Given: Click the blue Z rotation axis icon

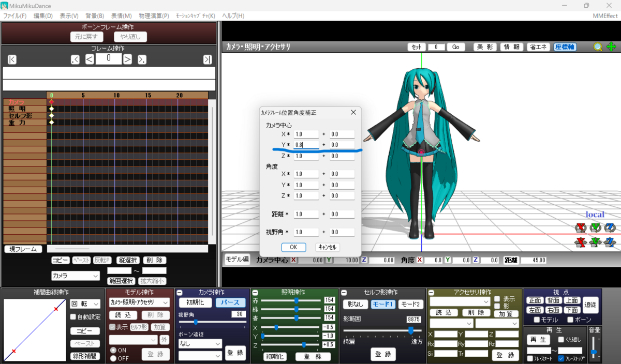Looking at the screenshot, I should pos(610,228).
